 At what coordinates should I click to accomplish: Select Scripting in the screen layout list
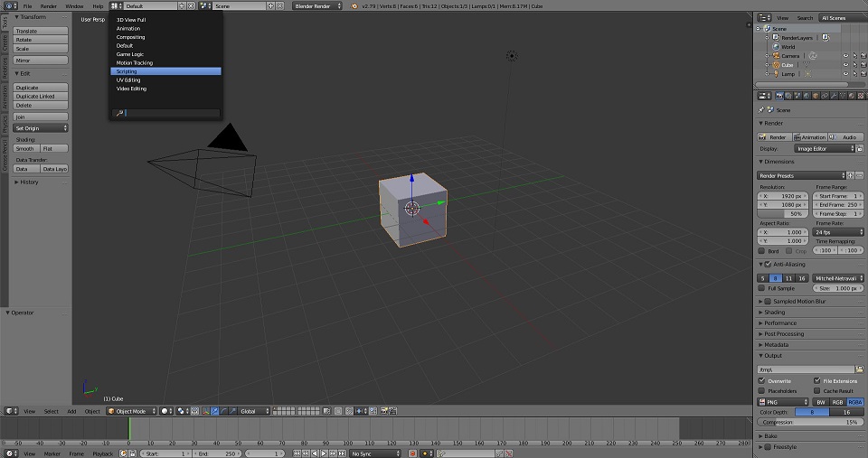pyautogui.click(x=165, y=71)
